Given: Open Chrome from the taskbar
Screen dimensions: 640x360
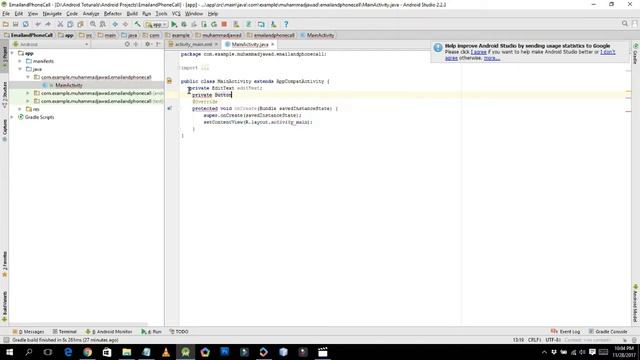Looking at the screenshot, I should pos(87,352).
